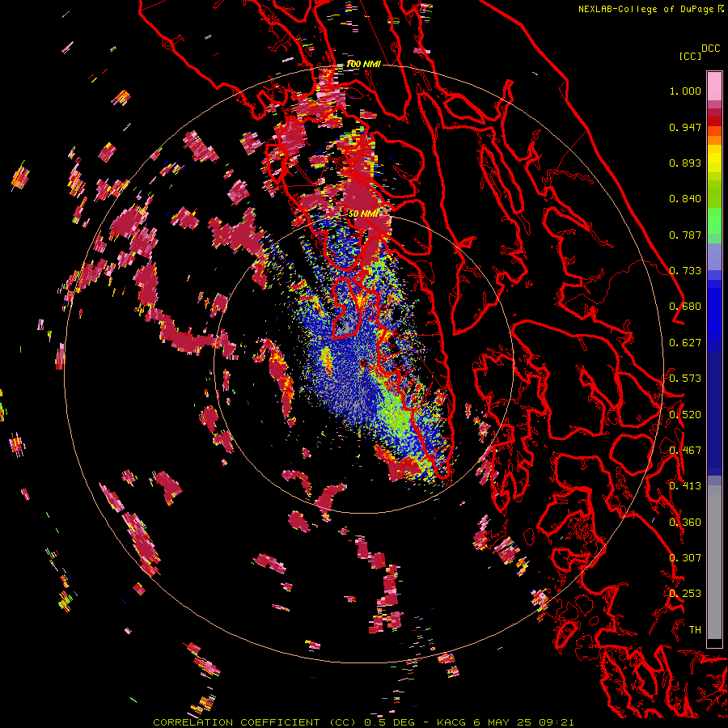Click the DCC label above color scale
The width and height of the screenshot is (728, 728).
711,49
